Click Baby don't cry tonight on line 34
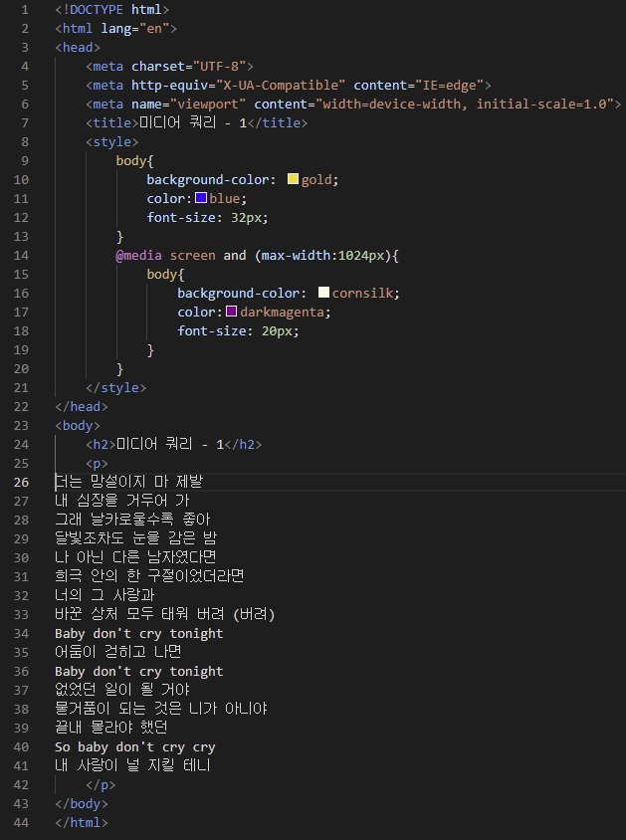 click(138, 633)
